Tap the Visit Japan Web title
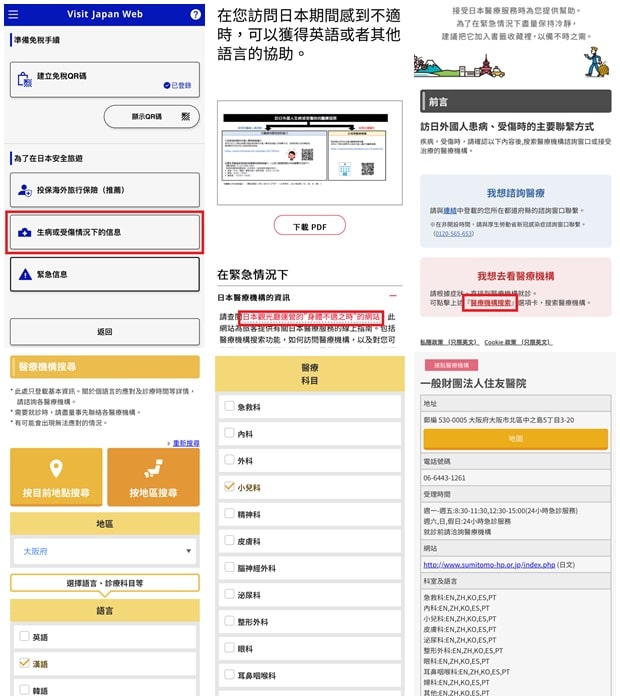 pyautogui.click(x=105, y=14)
